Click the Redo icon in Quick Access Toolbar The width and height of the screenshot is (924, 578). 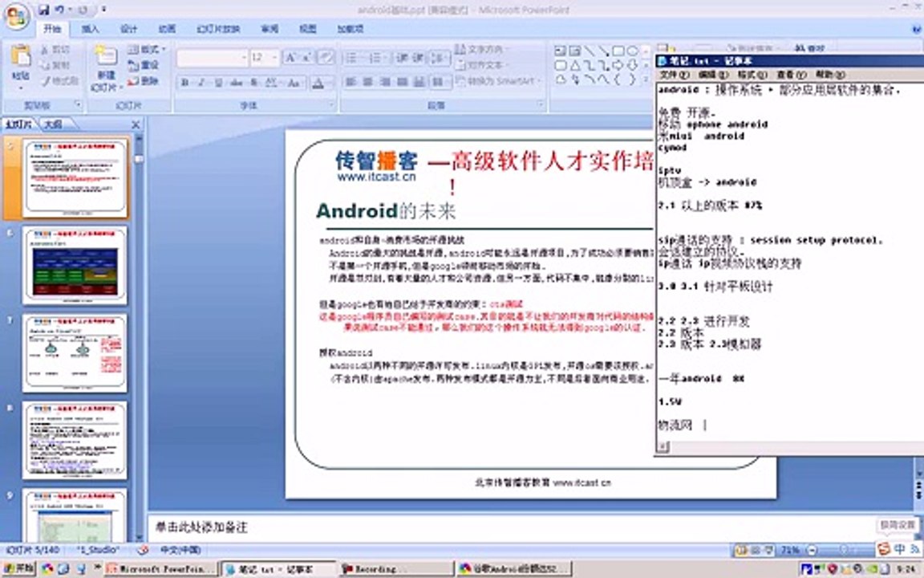tap(83, 10)
